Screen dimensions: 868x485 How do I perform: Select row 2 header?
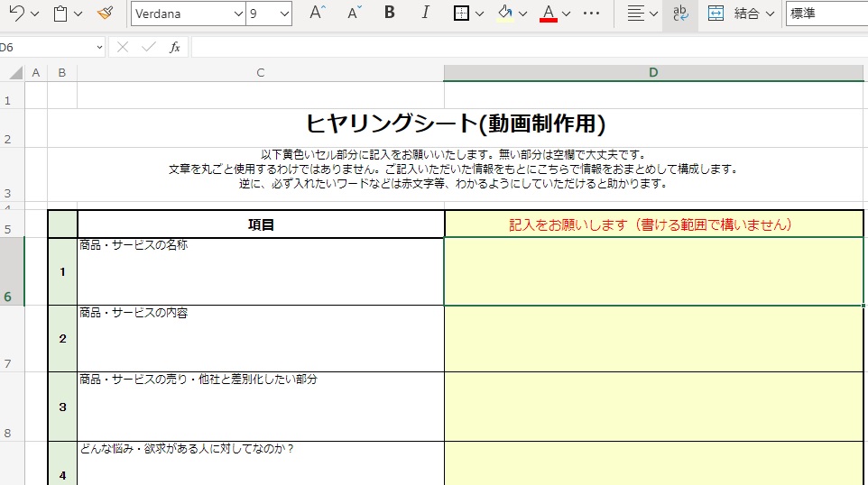[12, 128]
